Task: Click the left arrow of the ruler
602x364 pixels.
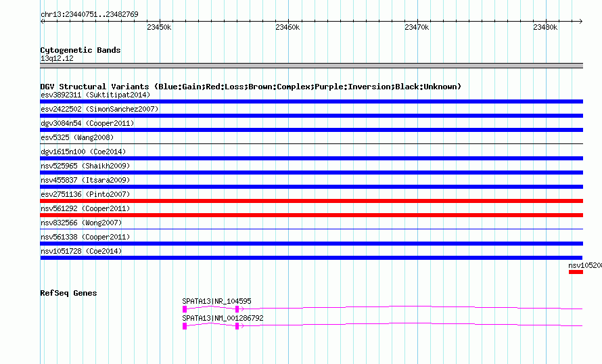Action: click(42, 21)
